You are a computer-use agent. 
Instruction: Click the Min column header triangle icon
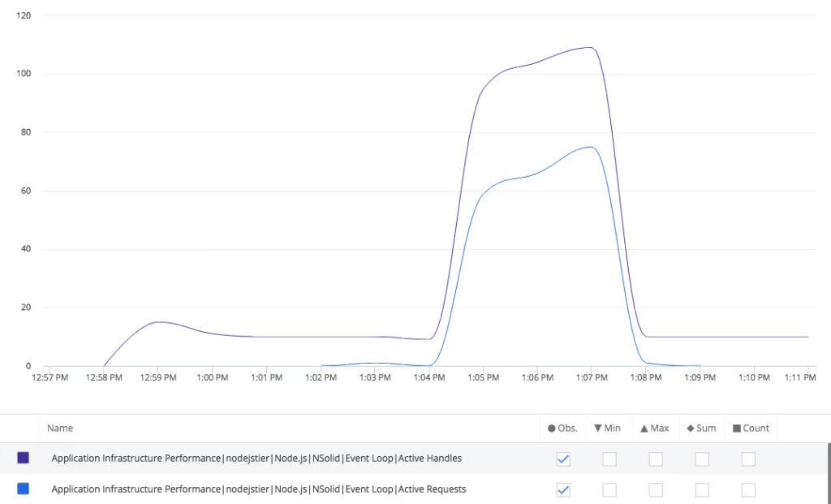pyautogui.click(x=597, y=428)
